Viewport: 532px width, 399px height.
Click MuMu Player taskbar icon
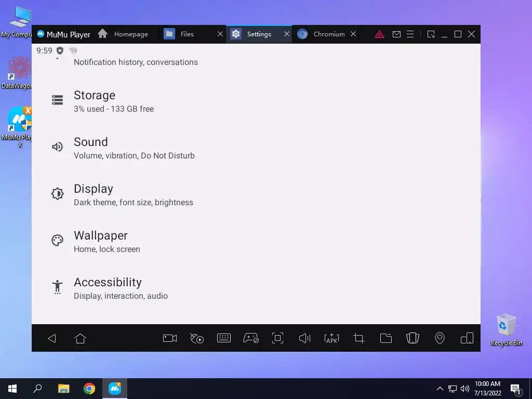(115, 389)
